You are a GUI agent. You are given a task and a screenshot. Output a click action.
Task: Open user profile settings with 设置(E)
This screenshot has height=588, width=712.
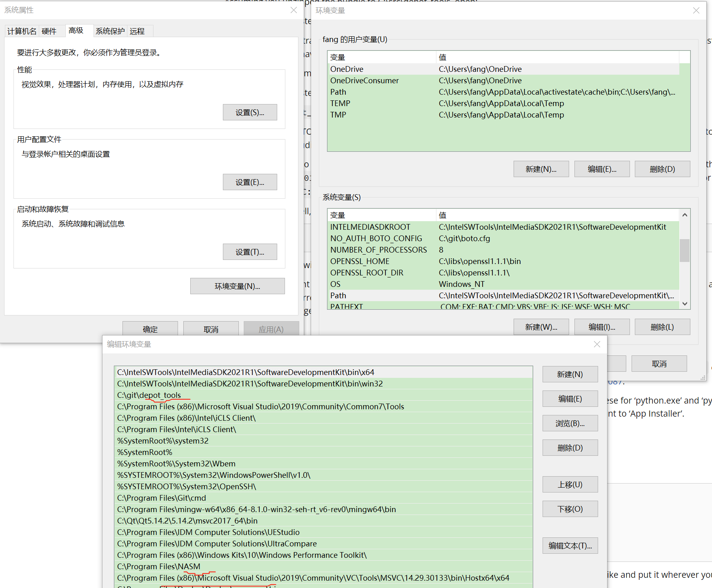click(249, 182)
